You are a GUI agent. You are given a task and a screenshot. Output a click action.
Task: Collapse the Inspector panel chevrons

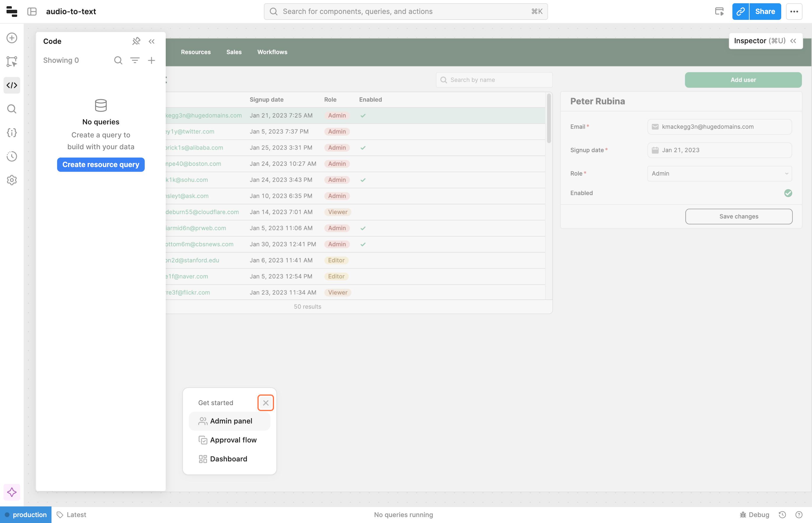pyautogui.click(x=793, y=41)
